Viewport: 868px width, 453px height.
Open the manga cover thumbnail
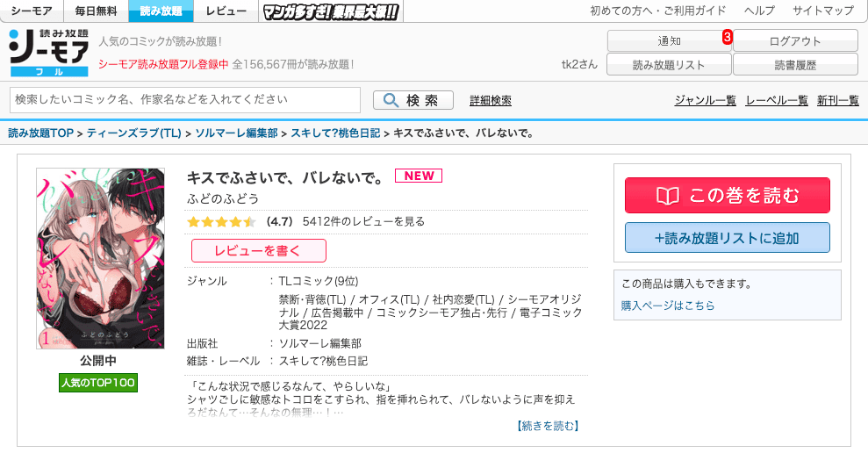click(x=100, y=258)
